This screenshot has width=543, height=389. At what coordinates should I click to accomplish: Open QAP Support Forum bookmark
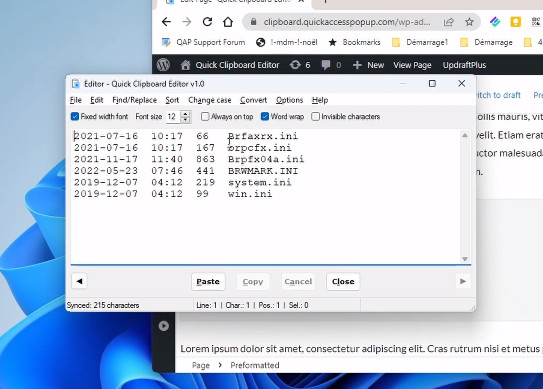click(204, 42)
